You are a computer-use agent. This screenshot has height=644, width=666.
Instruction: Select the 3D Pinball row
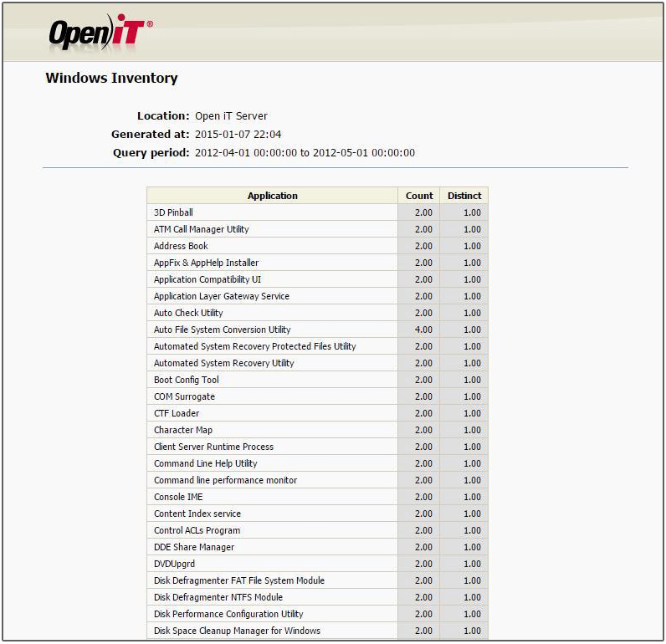318,212
